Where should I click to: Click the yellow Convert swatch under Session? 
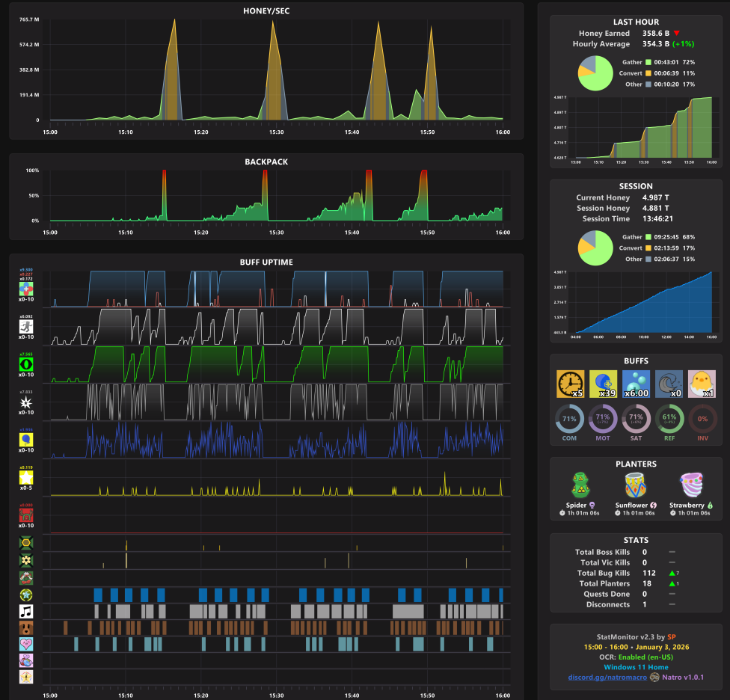(648, 248)
